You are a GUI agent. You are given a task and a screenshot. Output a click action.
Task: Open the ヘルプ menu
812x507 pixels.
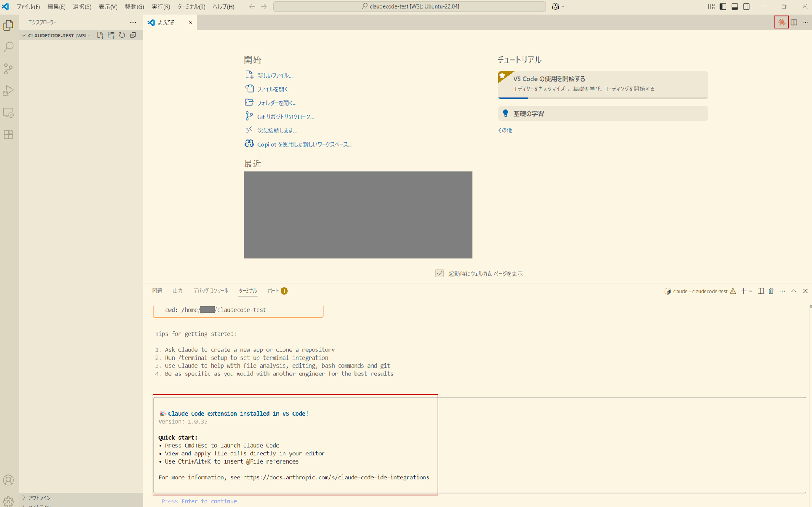click(224, 6)
